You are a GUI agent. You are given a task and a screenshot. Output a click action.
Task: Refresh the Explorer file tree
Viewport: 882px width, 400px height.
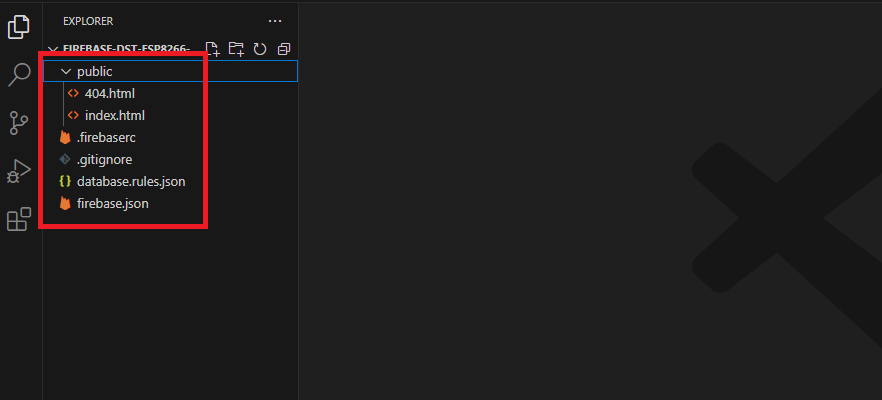click(260, 49)
